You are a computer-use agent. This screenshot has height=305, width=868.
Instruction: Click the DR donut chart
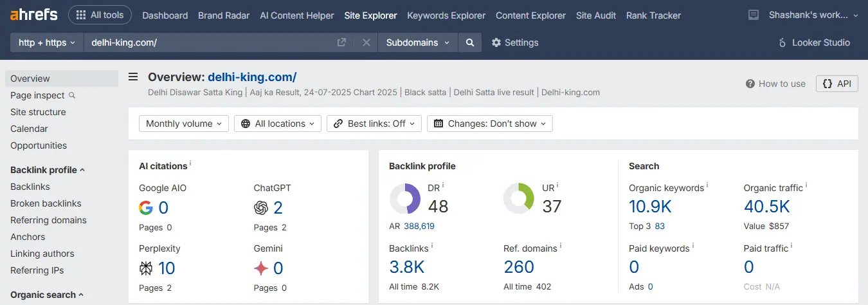(405, 198)
